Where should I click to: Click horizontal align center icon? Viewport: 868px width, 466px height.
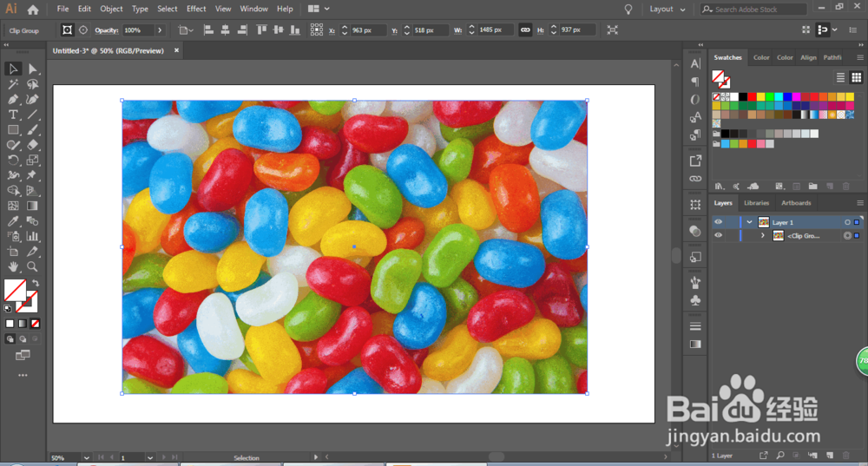(226, 30)
